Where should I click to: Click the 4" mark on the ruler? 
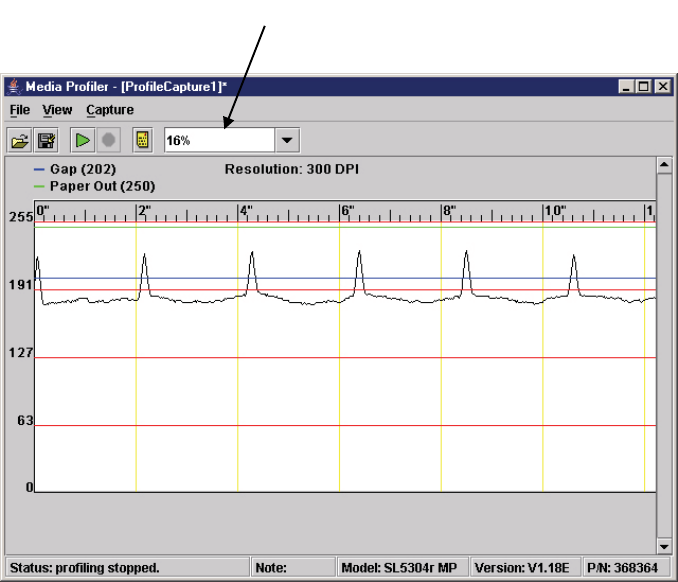point(243,211)
